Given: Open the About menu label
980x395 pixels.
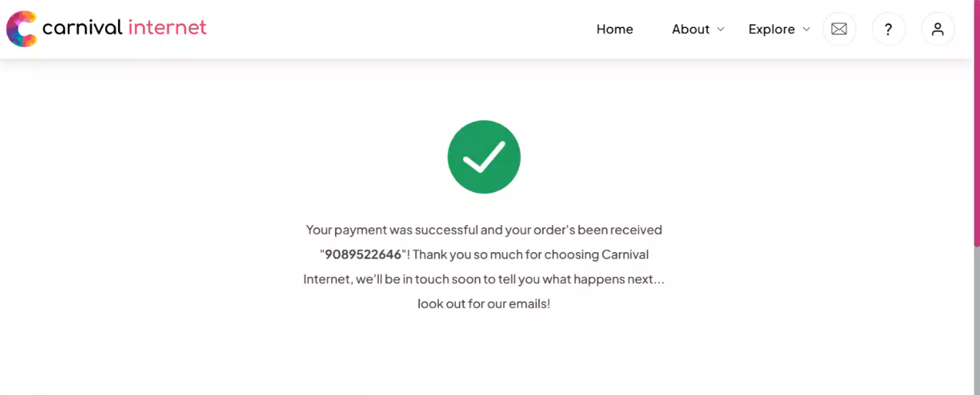Looking at the screenshot, I should 691,29.
